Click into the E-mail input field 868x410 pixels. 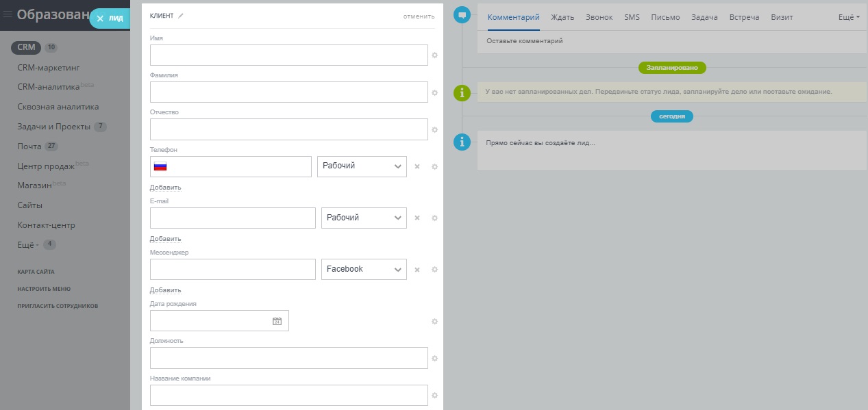click(233, 218)
